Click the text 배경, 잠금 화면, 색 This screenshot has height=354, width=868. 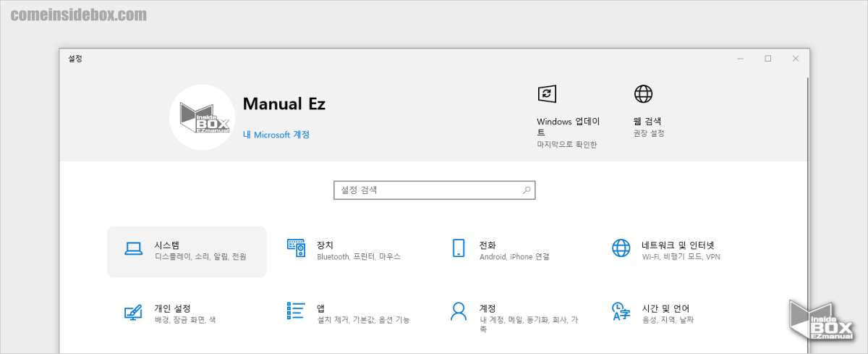point(185,320)
